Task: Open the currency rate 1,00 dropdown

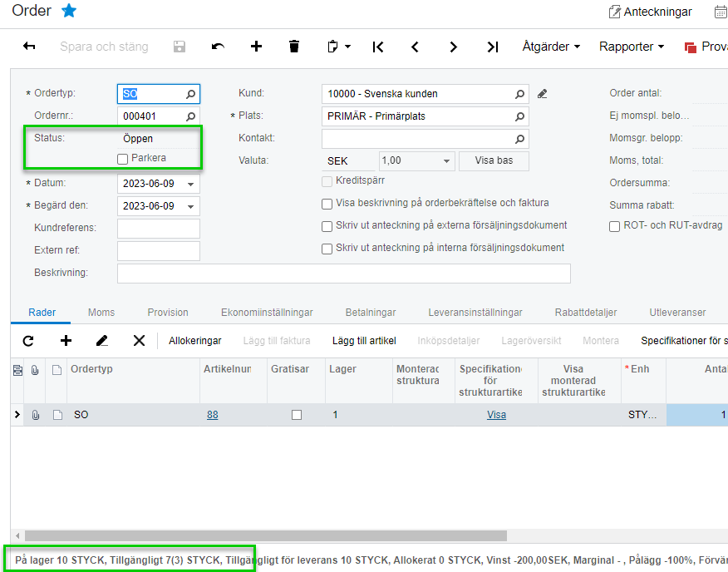Action: (446, 161)
